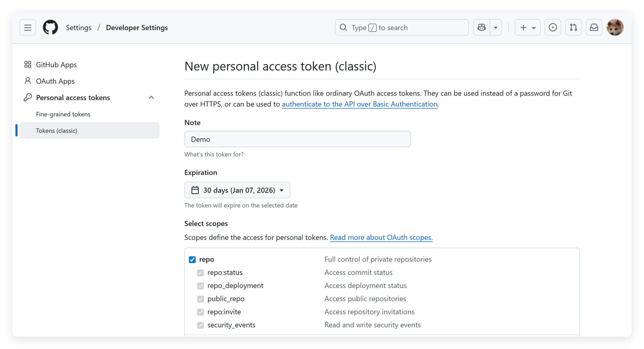Screen dimensions: 644x349
Task: Uncheck the repo scope checkbox
Action: tap(192, 259)
